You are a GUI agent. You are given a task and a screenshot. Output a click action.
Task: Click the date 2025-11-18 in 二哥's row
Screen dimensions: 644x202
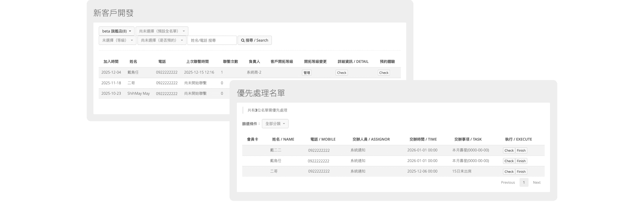[111, 83]
